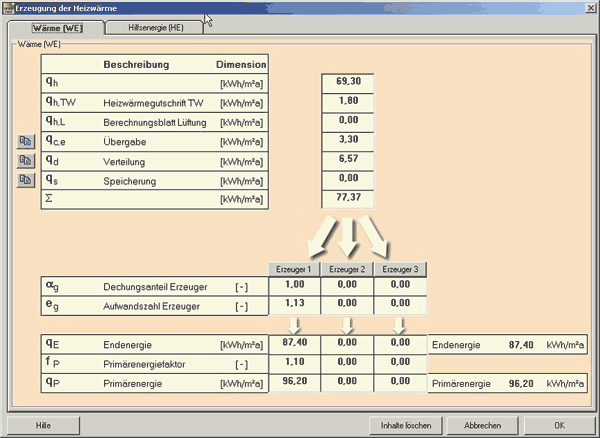Click the Inhalte löschen button
Screen dimensions: 600x438
406,424
